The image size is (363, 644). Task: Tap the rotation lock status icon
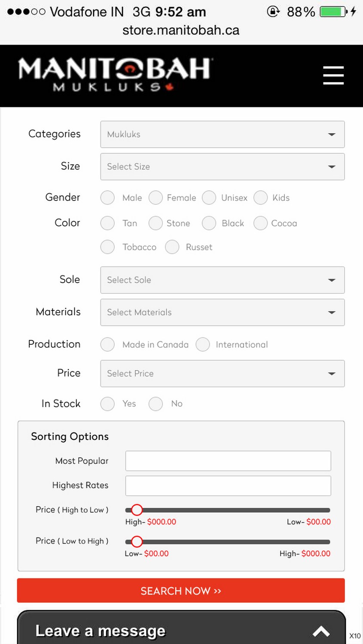point(273,12)
